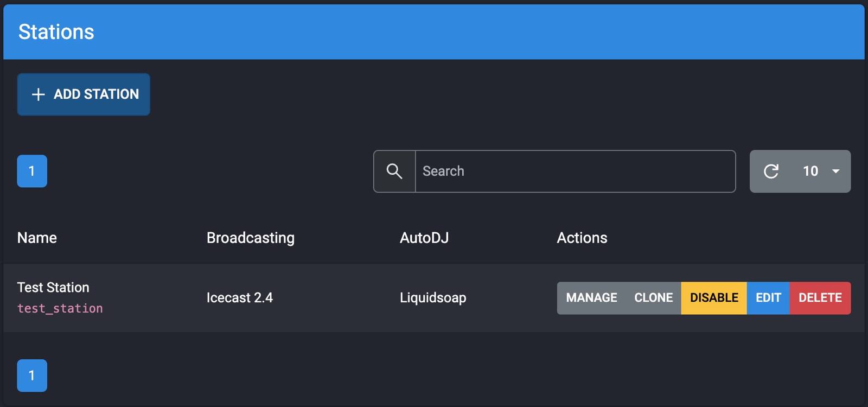Click the test_station short name code
Viewport: 868px width, 407px height.
pyautogui.click(x=60, y=308)
